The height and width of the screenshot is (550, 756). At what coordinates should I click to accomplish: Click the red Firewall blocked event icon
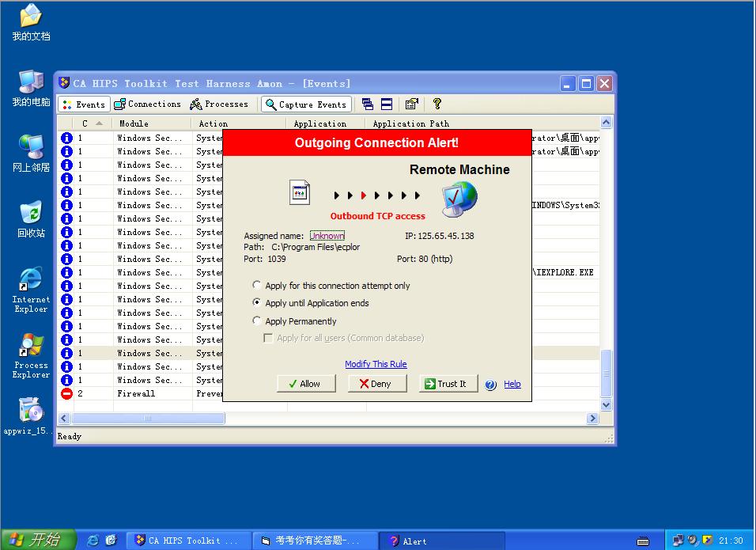[x=67, y=393]
